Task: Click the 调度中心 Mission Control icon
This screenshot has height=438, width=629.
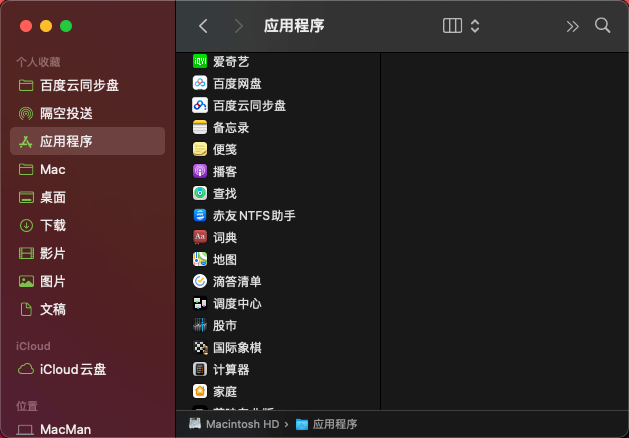Action: coord(200,303)
